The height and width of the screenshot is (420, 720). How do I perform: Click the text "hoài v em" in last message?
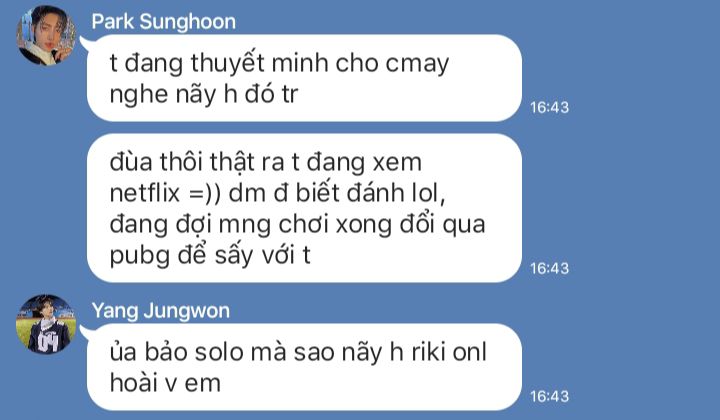click(165, 383)
